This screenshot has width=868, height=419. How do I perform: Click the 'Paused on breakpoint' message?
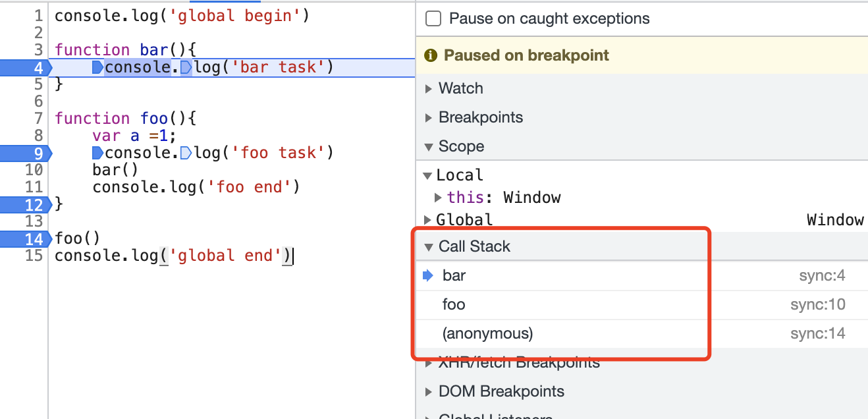point(526,55)
